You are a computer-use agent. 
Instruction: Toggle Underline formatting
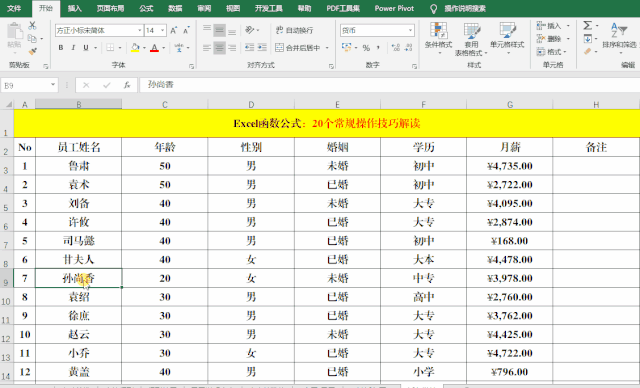pos(86,48)
